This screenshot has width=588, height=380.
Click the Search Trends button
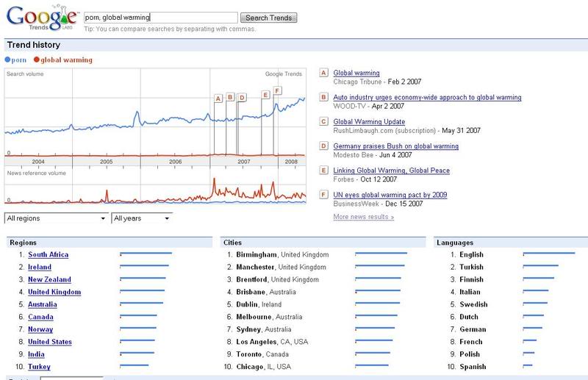(268, 18)
